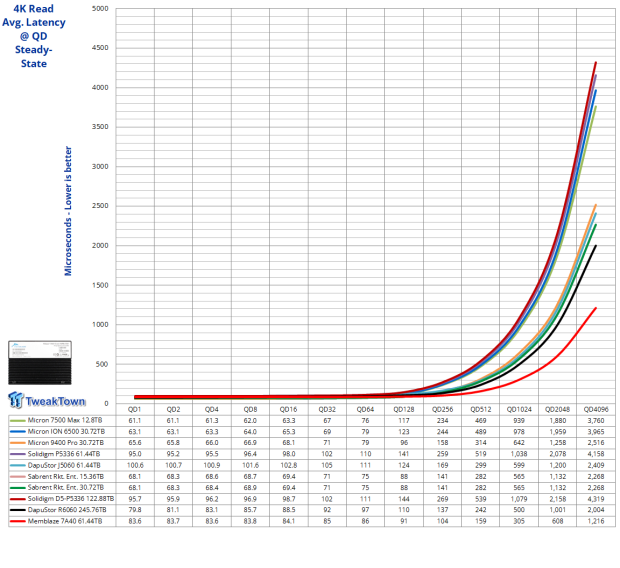Click the 85.7 QD8 value for DapuStor R6060

tap(250, 510)
